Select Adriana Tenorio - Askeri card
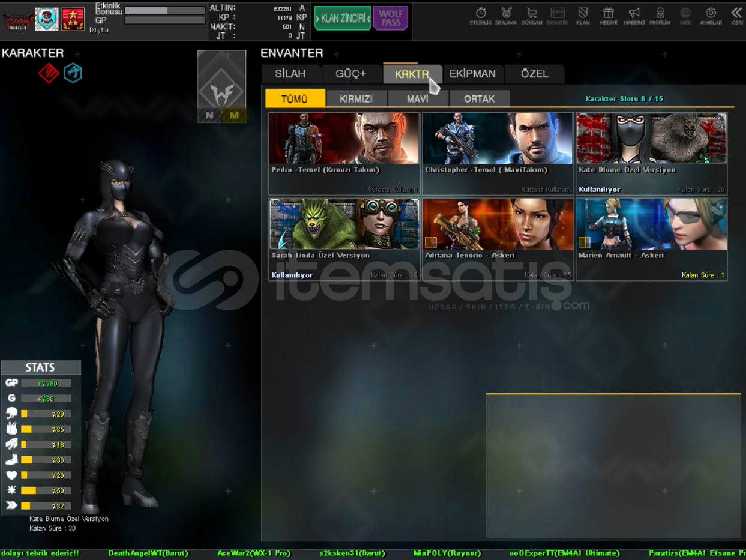 498,239
